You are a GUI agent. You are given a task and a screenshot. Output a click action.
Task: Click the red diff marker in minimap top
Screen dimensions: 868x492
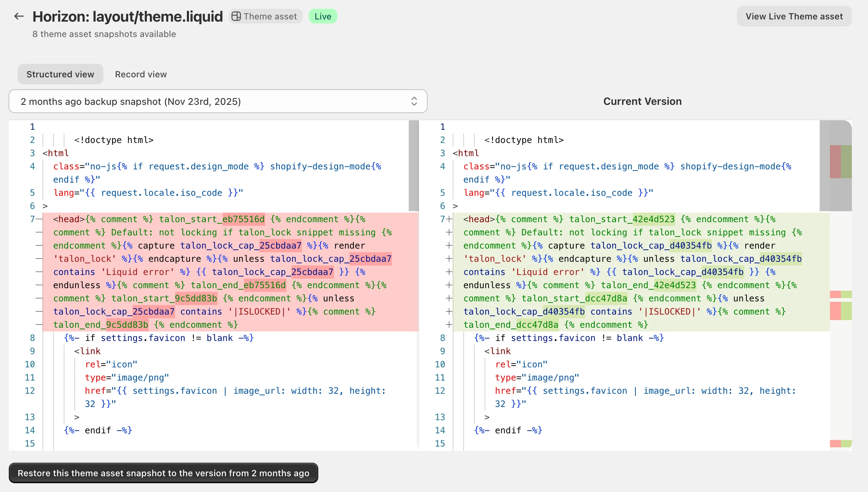tap(835, 162)
